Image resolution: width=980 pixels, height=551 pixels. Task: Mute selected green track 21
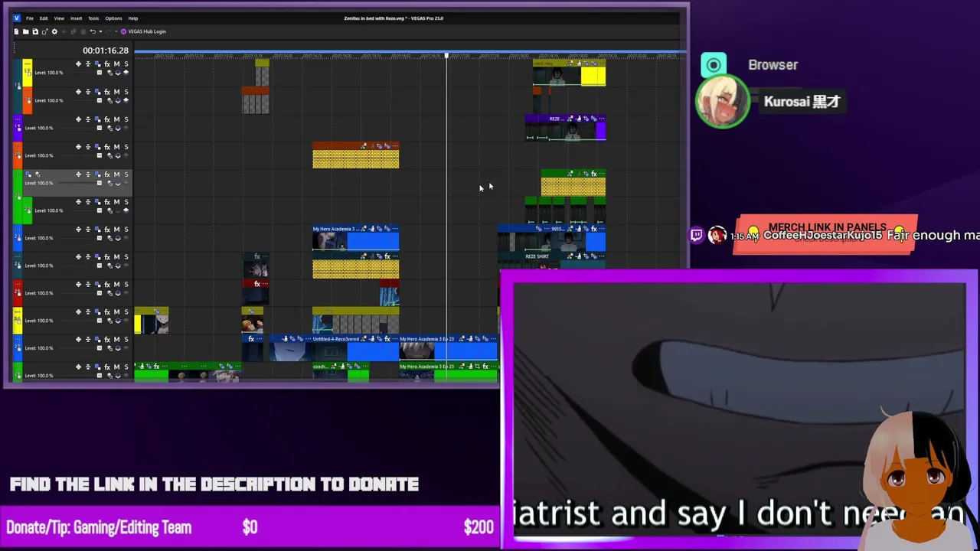click(x=116, y=174)
